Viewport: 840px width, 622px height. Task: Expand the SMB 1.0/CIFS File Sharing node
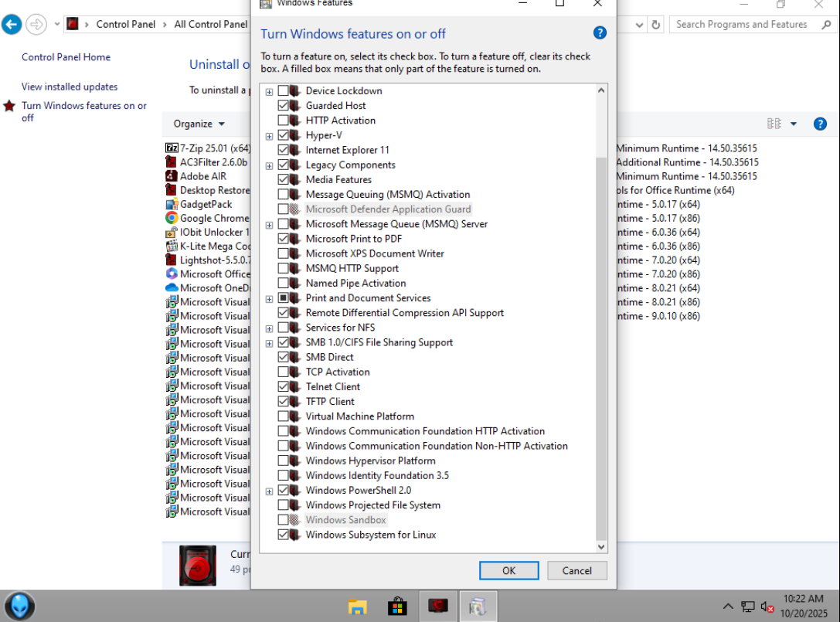tap(269, 343)
